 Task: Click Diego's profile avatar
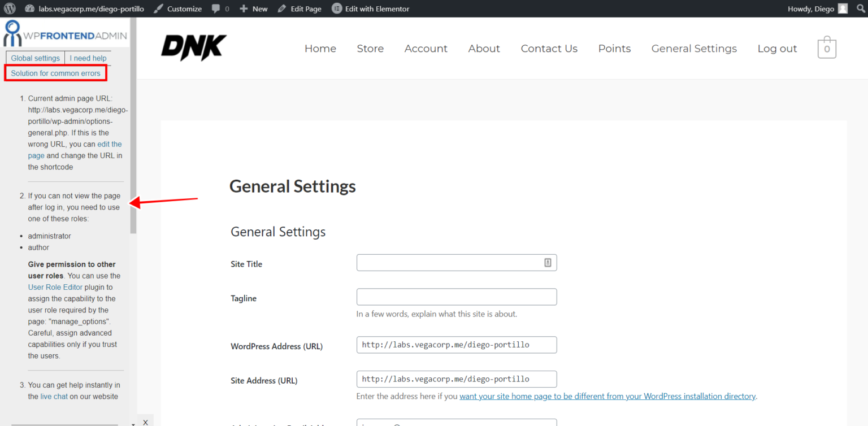[842, 8]
